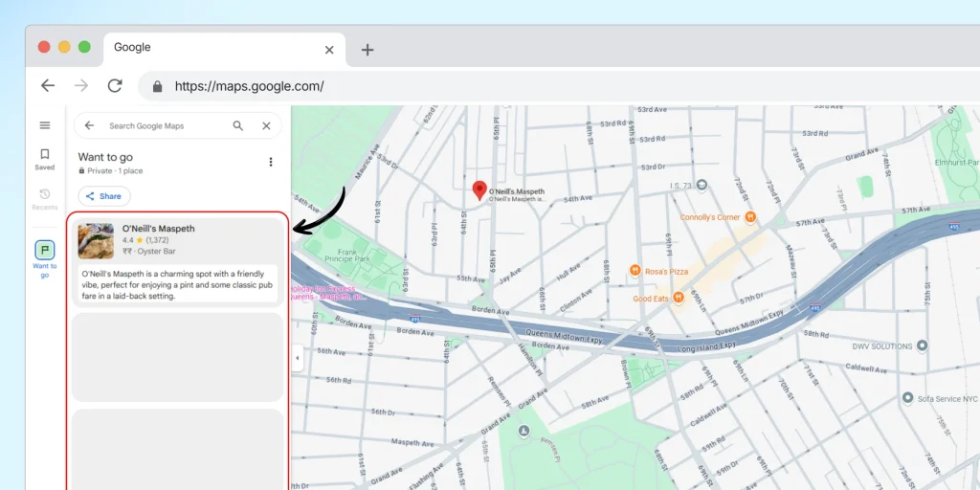This screenshot has height=490, width=980.
Task: Select Rosa's Pizza restaurant marker
Action: point(635,271)
